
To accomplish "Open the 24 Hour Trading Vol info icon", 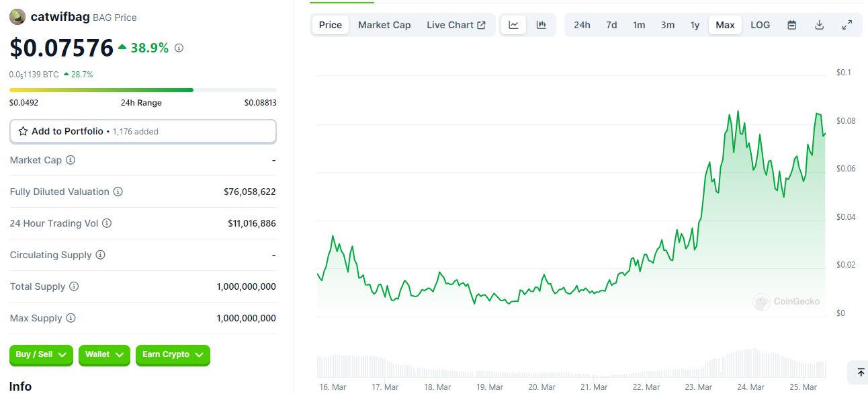I will tap(107, 223).
